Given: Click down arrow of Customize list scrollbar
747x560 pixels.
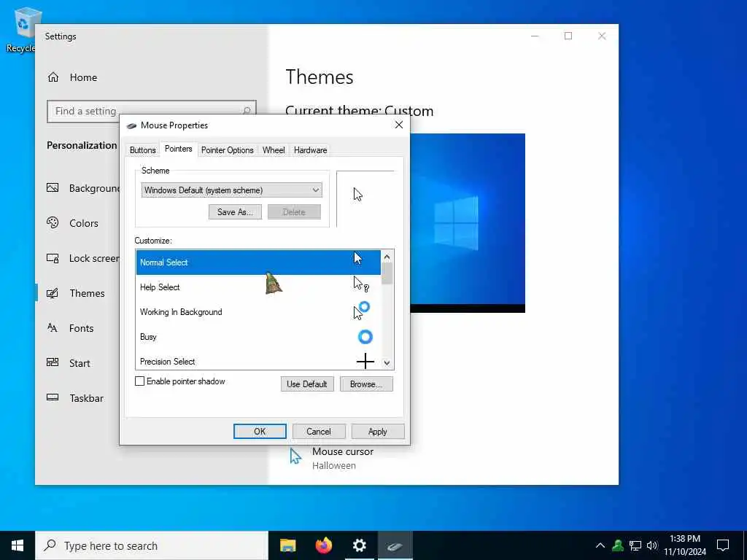Looking at the screenshot, I should 387,363.
